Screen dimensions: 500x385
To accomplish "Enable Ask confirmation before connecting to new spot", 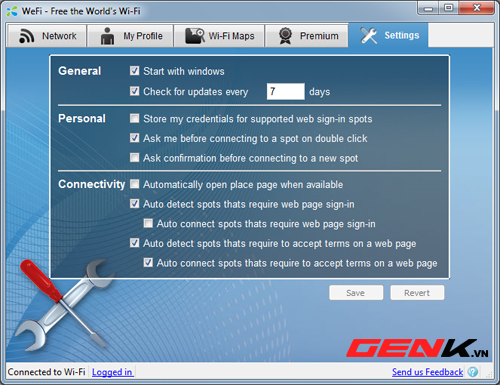I will tap(134, 157).
